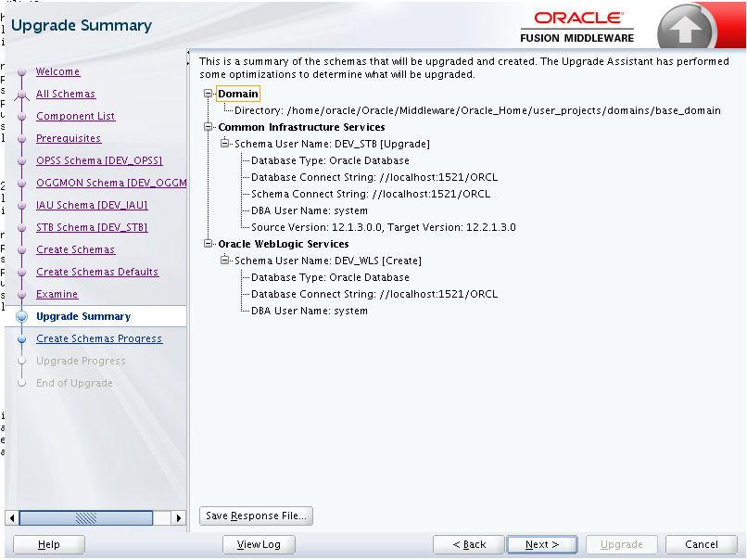747x560 pixels.
Task: Go to the All Schemas step
Action: point(66,94)
